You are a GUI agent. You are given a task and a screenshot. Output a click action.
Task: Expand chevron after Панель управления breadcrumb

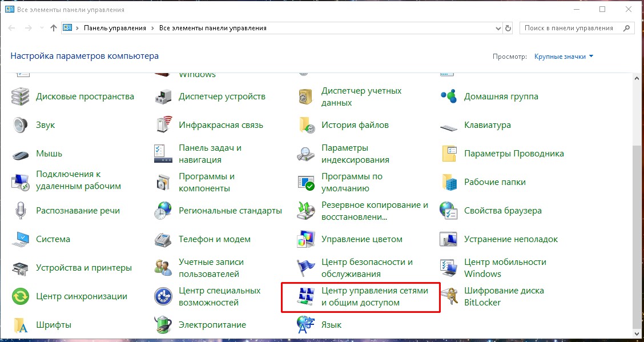(152, 28)
